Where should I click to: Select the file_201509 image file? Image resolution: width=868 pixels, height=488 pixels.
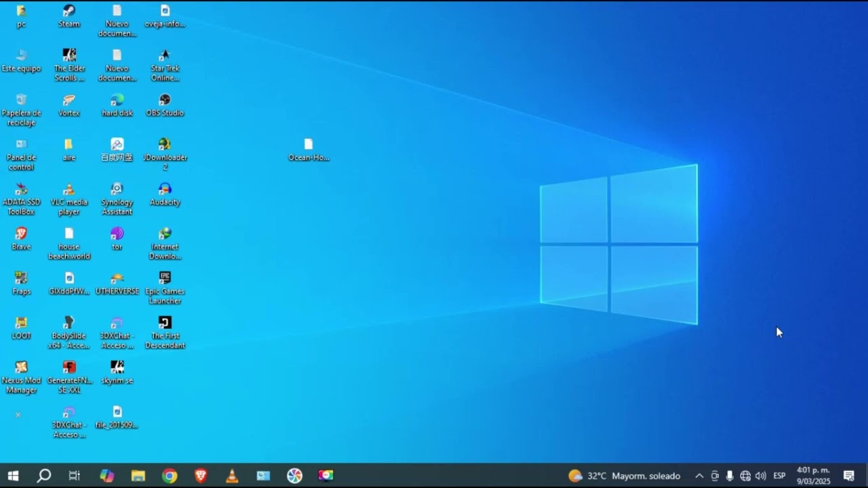click(117, 418)
